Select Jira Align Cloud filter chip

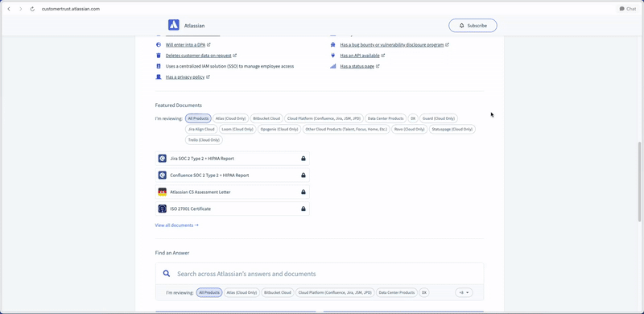pos(201,129)
